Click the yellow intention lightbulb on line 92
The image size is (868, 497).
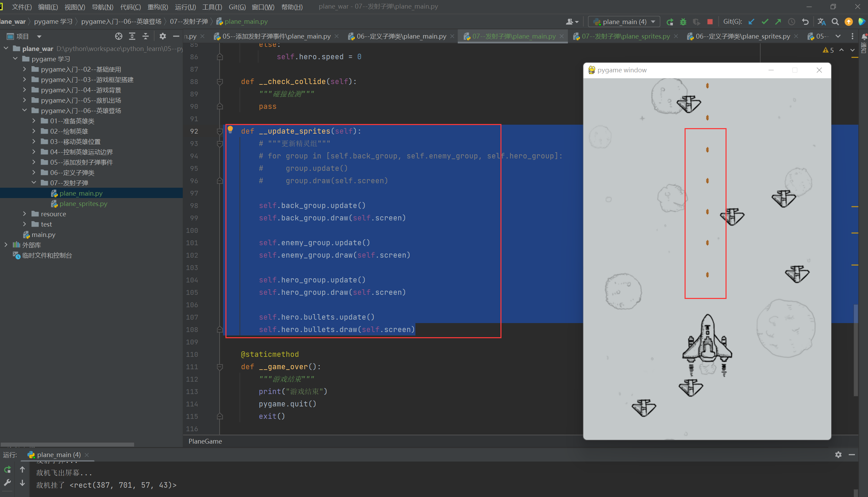(x=230, y=130)
